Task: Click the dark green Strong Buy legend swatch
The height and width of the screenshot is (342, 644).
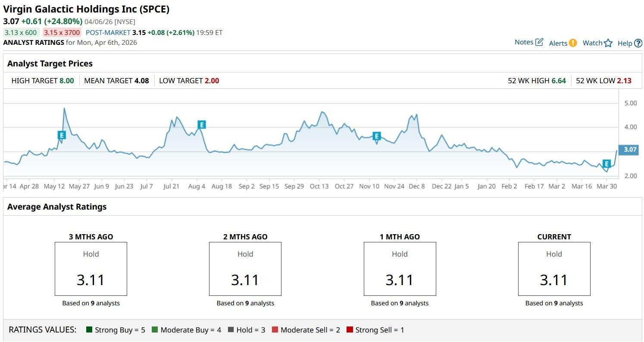Action: (89, 330)
